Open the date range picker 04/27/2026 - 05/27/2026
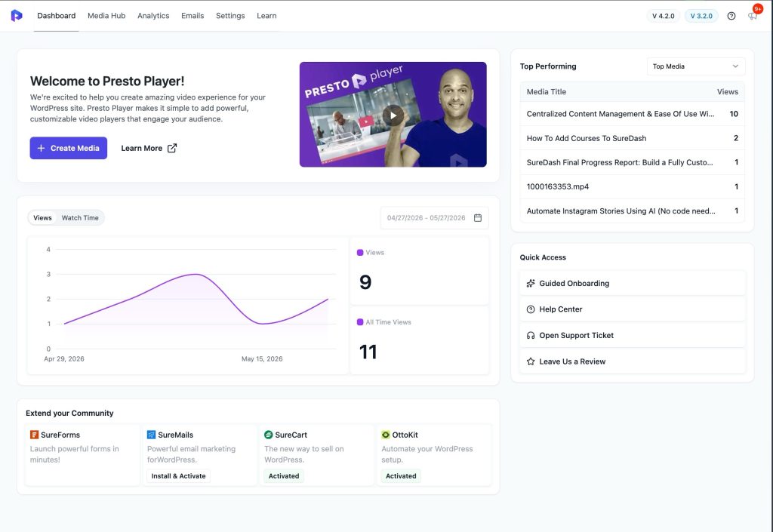 coord(434,218)
